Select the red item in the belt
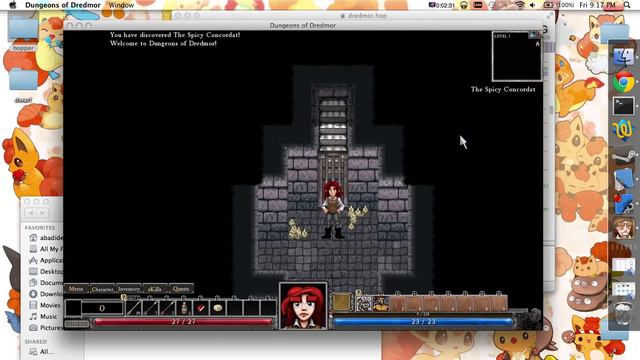This screenshot has width=640, height=360. [x=201, y=308]
